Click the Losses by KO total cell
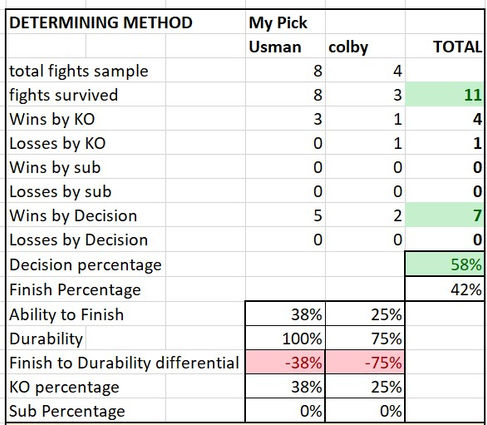 445,143
